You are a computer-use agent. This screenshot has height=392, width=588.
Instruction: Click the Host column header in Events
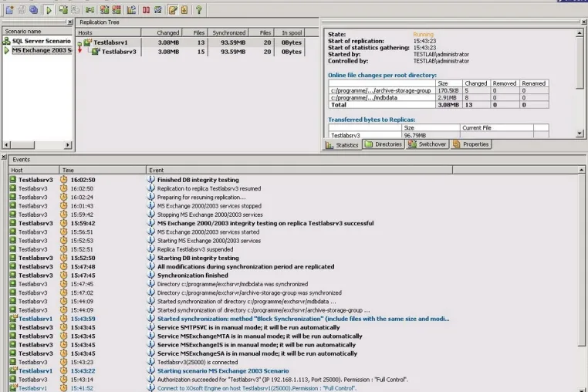click(x=34, y=170)
